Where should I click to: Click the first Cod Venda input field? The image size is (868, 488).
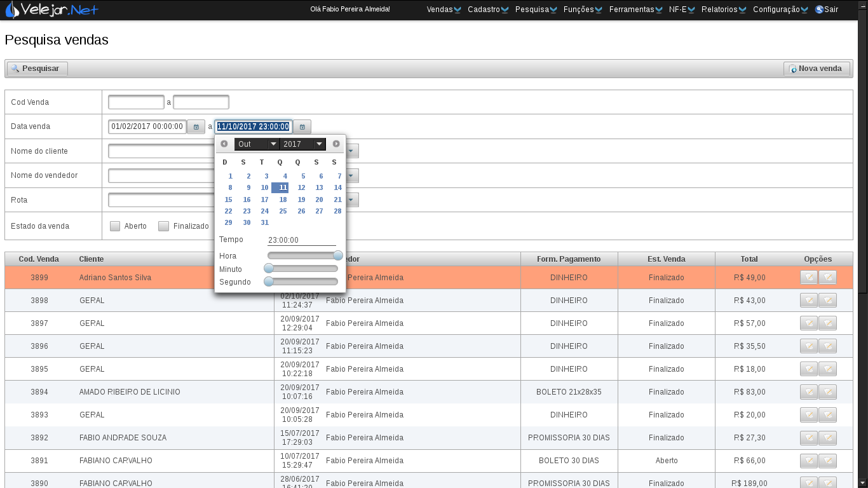136,102
